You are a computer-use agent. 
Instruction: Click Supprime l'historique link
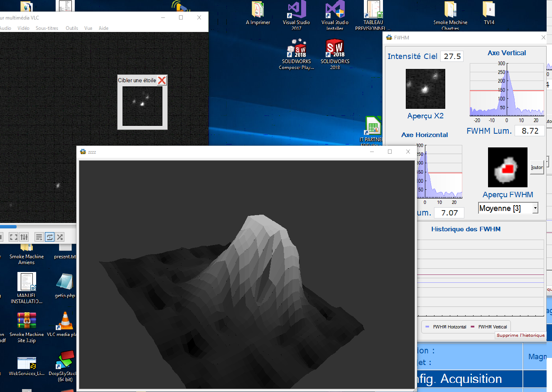520,336
